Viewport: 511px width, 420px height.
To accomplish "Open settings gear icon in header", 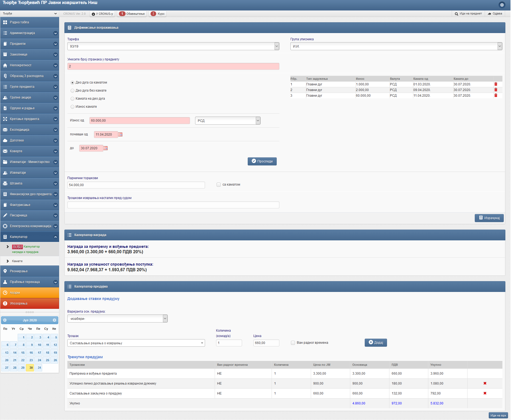I will [x=502, y=5].
